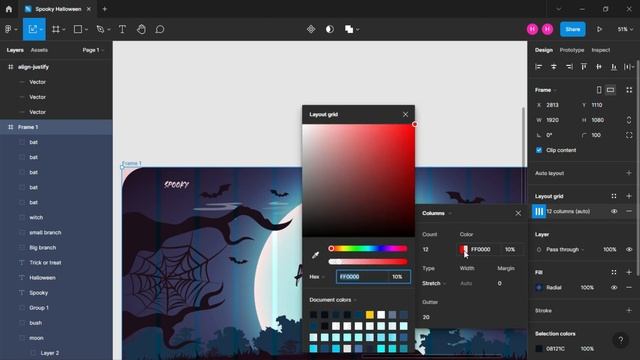640x360 pixels.
Task: Open the Boolean groups tool
Action: (351, 29)
